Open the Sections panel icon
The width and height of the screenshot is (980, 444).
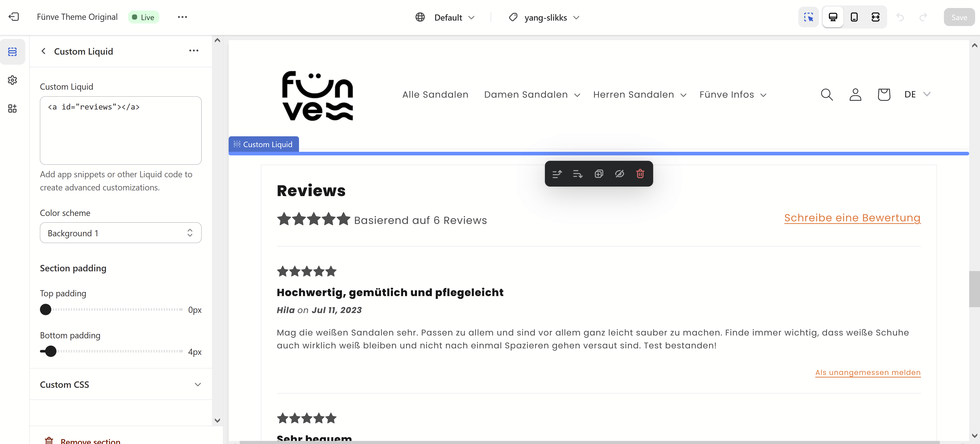tap(13, 52)
